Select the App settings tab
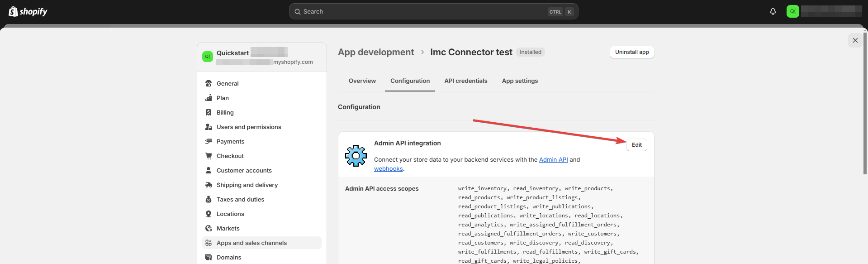 pyautogui.click(x=520, y=81)
